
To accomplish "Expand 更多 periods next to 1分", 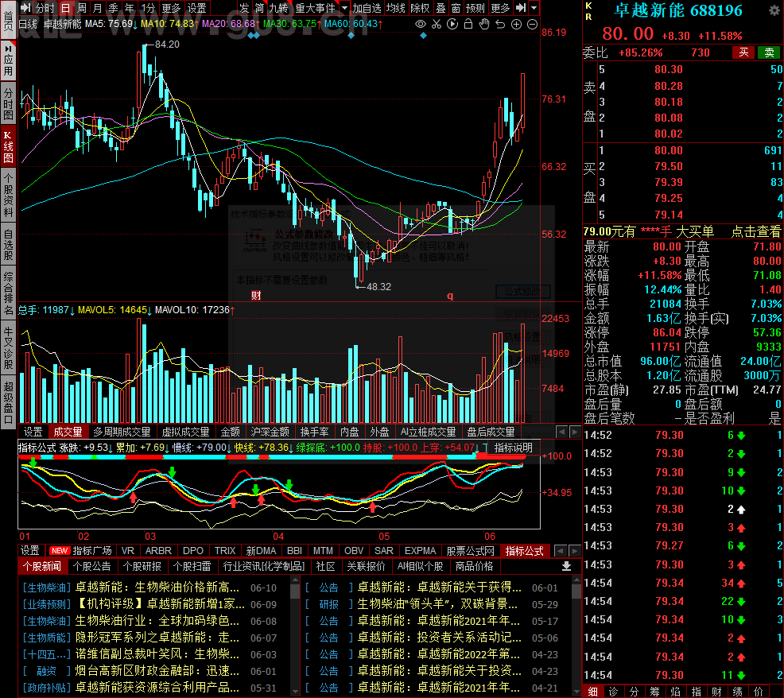I will point(171,8).
